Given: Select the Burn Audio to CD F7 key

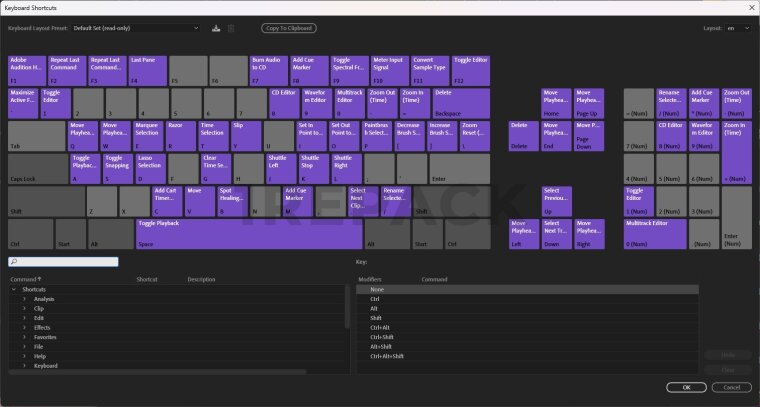Looking at the screenshot, I should (x=267, y=70).
